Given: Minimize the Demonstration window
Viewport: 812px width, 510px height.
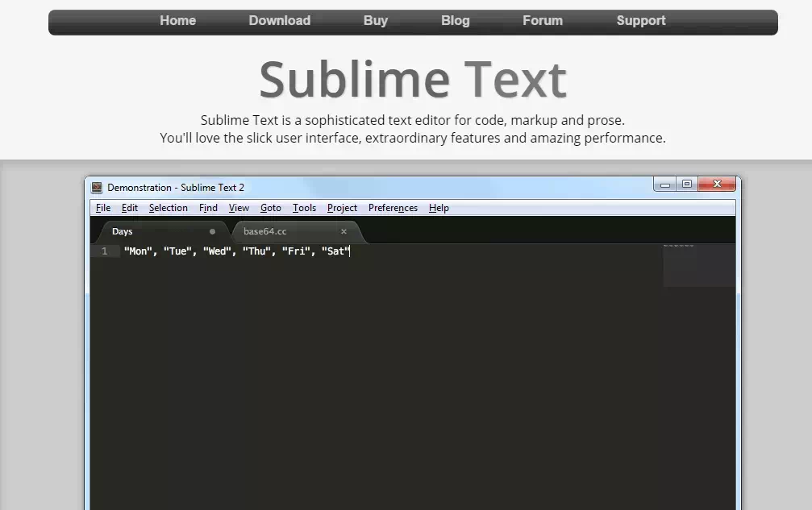Looking at the screenshot, I should (665, 185).
